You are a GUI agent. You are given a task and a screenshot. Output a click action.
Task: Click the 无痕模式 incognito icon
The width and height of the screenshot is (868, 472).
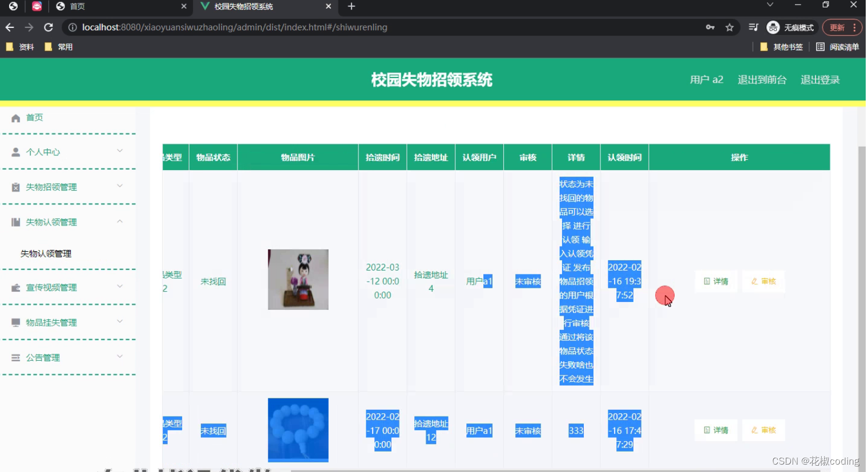point(773,27)
